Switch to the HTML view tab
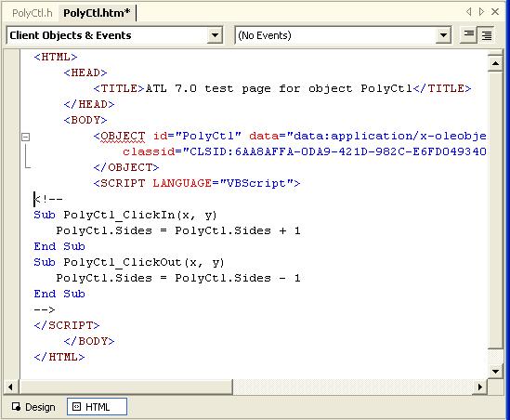This screenshot has height=420, width=510. coord(97,407)
